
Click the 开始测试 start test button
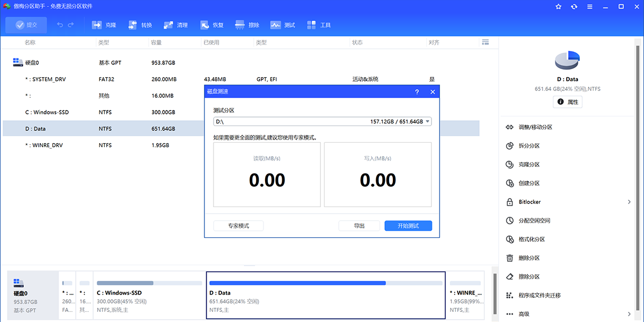(408, 226)
